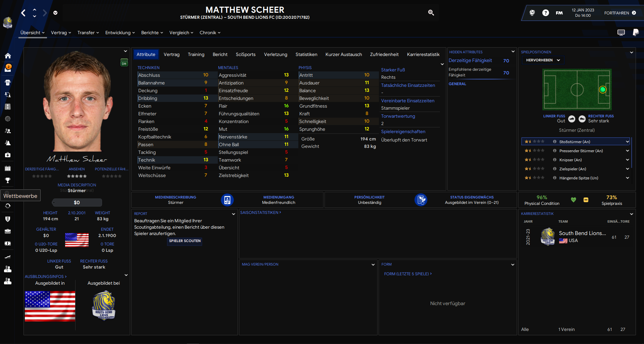The image size is (644, 344).
Task: Open the Transfers arrows icon in sidebar
Action: click(x=8, y=206)
